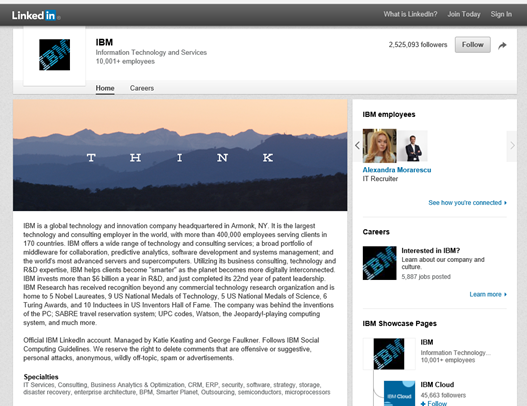Viewport: 527px width, 406px height.
Task: Click the IBM company name heading
Action: click(x=104, y=42)
